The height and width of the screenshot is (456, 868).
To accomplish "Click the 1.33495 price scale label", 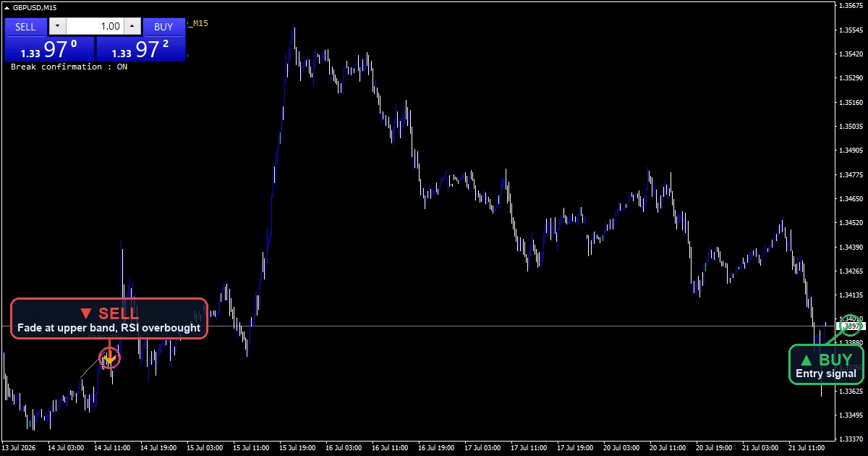I will pyautogui.click(x=851, y=415).
